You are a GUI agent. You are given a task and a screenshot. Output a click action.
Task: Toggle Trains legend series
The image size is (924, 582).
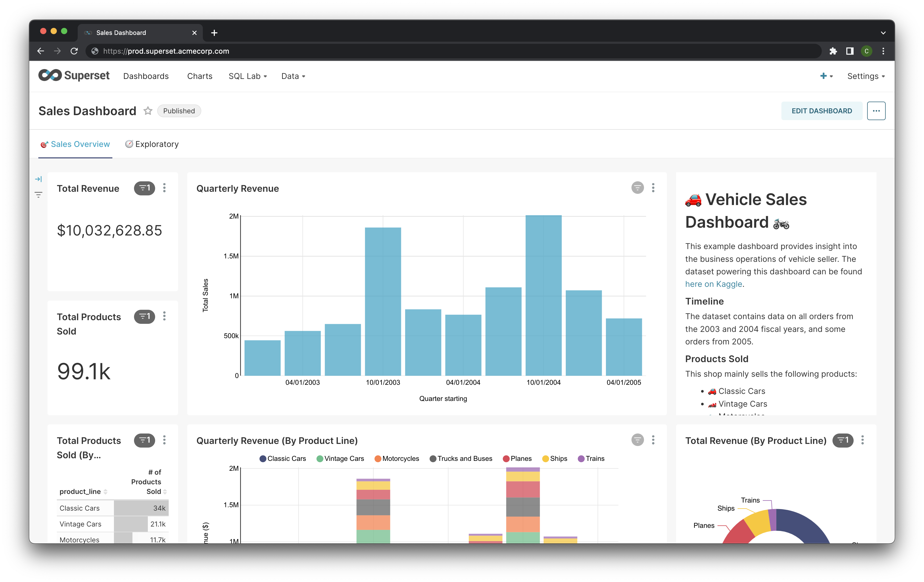point(591,459)
